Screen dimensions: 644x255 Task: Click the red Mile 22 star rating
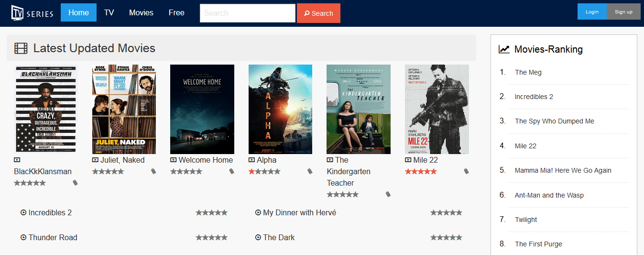(x=421, y=171)
